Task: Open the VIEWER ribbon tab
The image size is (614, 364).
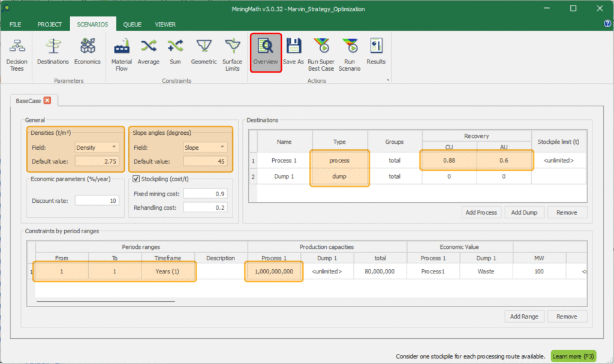Action: tap(165, 25)
